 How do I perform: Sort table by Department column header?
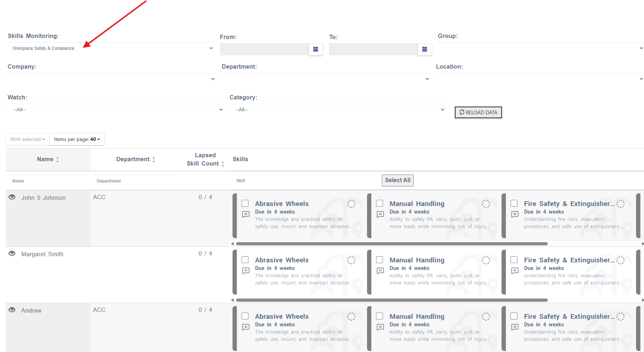pos(136,159)
